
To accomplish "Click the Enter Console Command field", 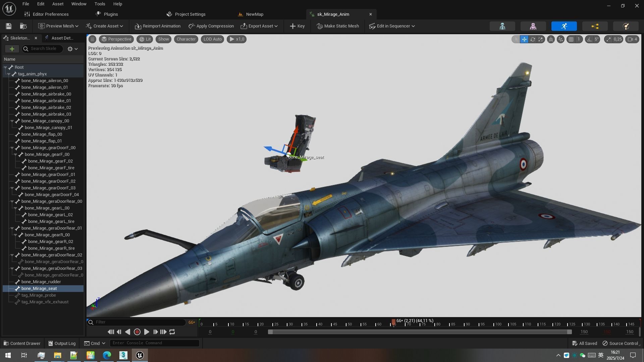I will pyautogui.click(x=155, y=343).
